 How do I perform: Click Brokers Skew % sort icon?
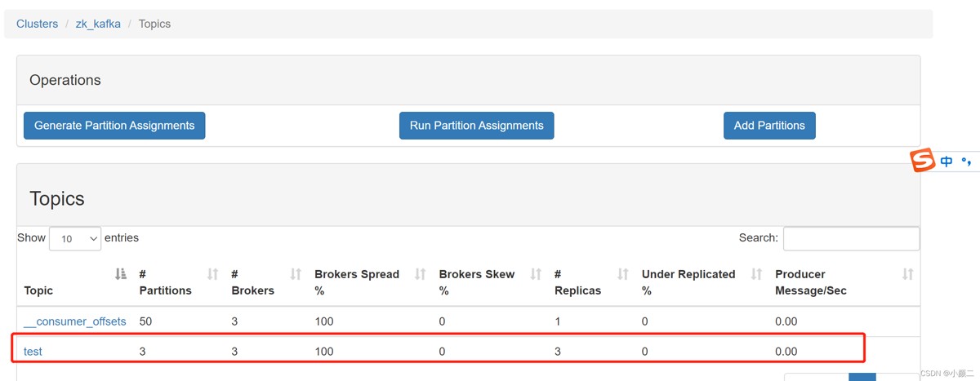pos(536,274)
